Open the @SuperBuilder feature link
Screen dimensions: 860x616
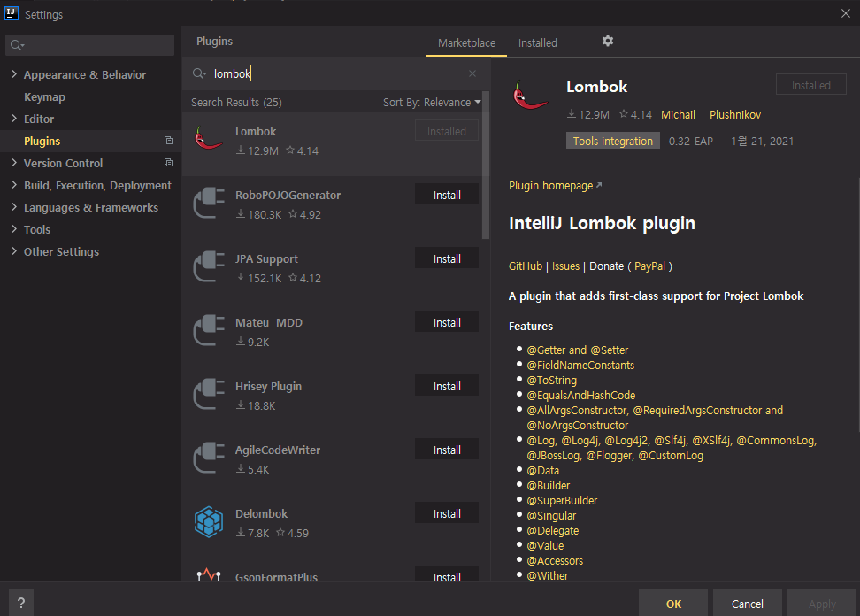562,500
